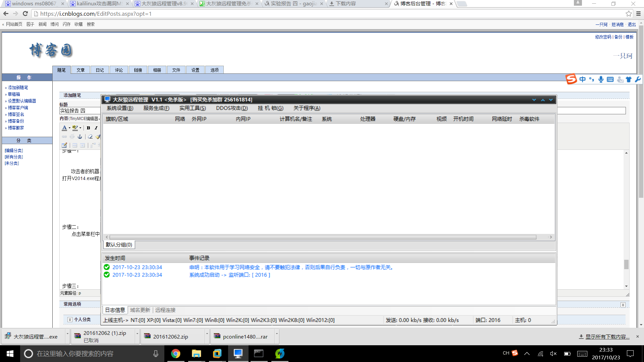Show hidden system tray icons chevron
Screen dimensions: 644x362
527,354
